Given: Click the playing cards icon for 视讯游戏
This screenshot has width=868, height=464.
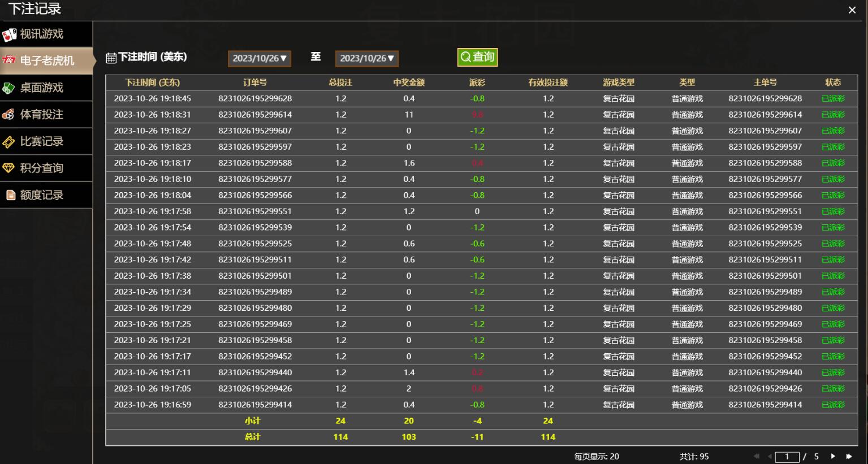Looking at the screenshot, I should click(x=9, y=35).
